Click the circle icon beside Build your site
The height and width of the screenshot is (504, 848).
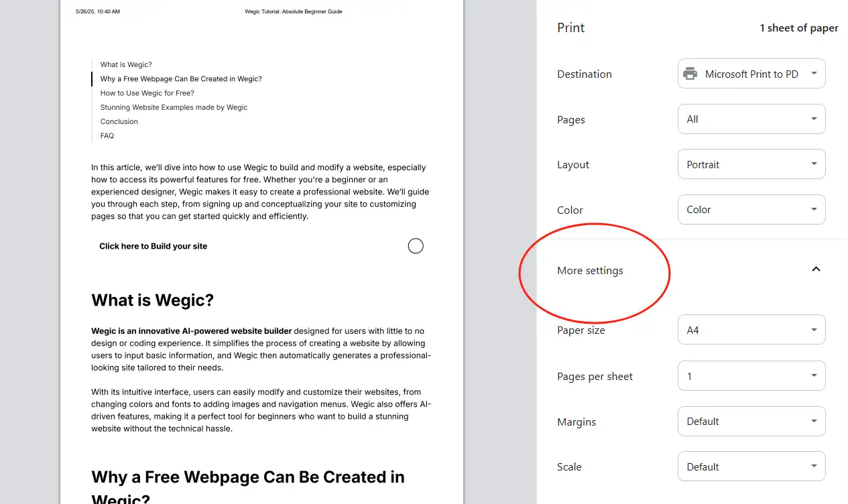pos(416,246)
